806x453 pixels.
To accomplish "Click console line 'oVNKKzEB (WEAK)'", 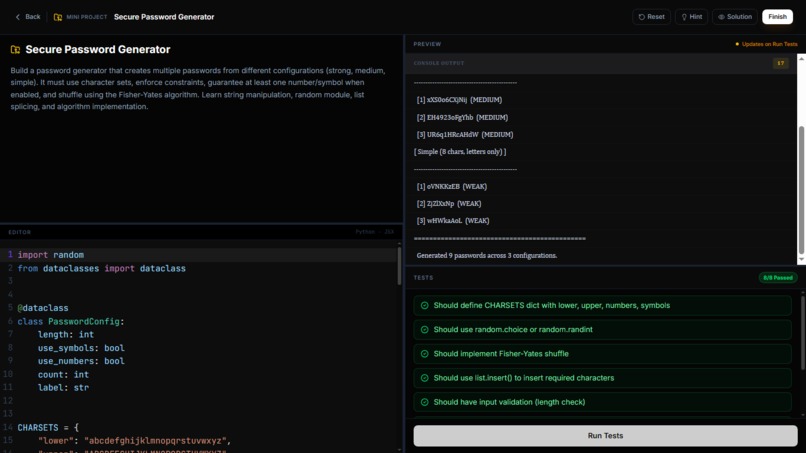I will 452,186.
